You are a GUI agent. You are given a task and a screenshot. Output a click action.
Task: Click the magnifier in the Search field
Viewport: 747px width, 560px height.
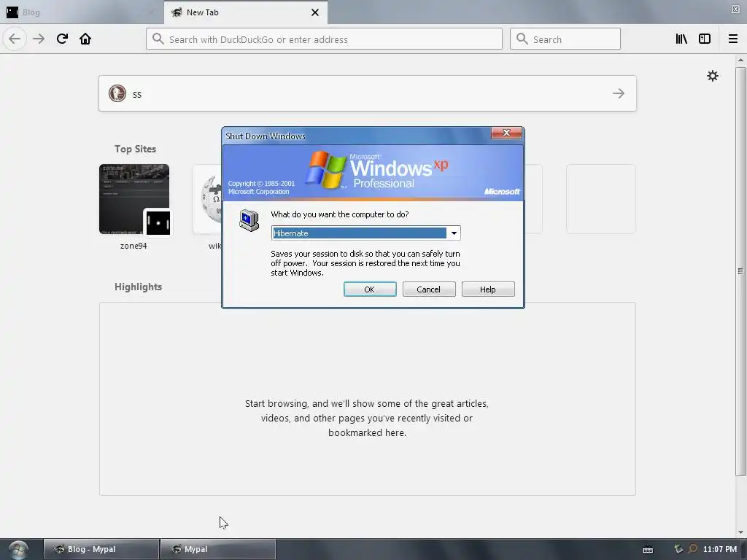pos(522,39)
